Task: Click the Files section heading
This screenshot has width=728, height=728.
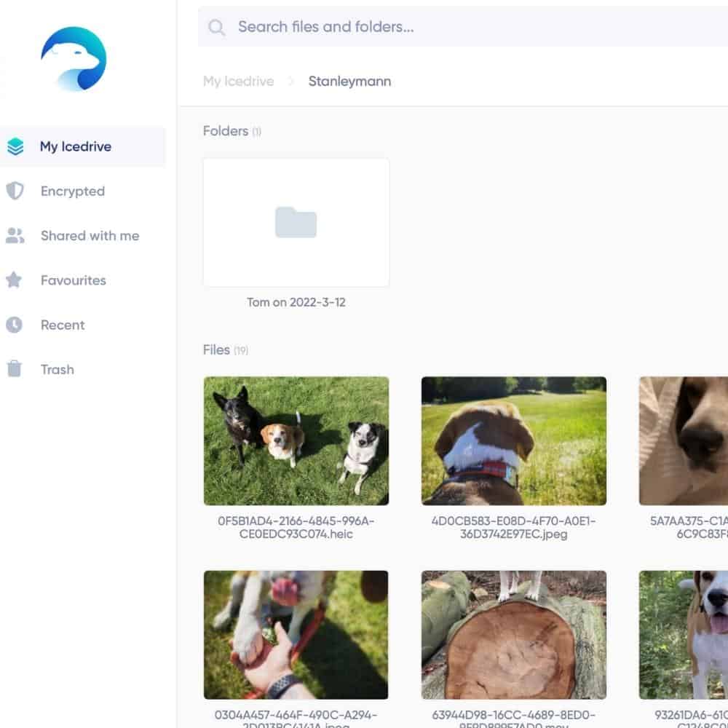Action: point(226,350)
